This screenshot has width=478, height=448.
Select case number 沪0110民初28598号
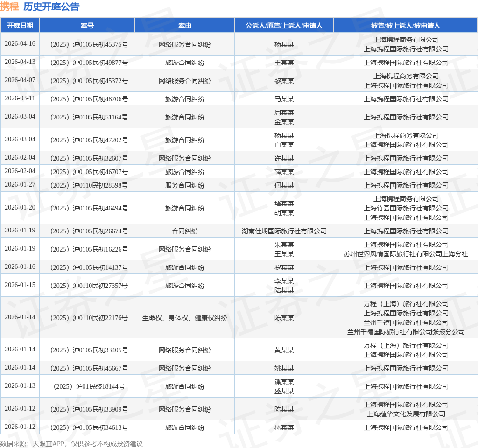pos(89,185)
